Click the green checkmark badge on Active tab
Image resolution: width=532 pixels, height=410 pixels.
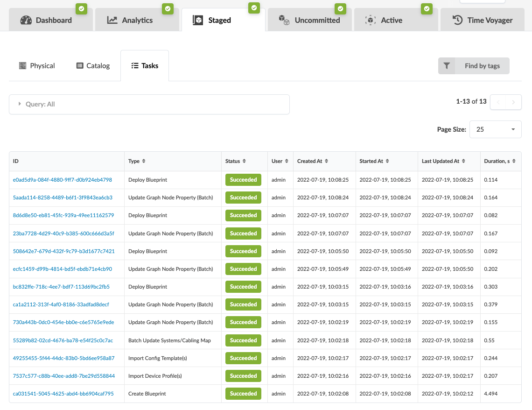coord(427,8)
